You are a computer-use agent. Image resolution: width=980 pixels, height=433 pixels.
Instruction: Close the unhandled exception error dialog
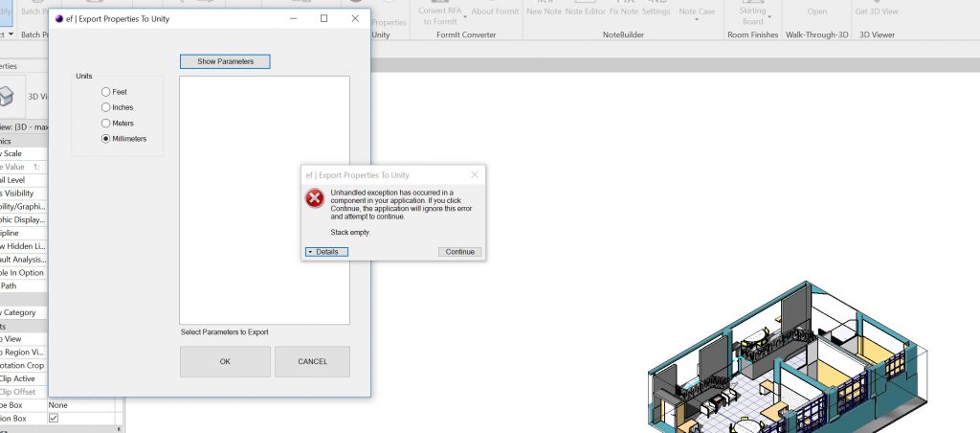click(x=475, y=174)
